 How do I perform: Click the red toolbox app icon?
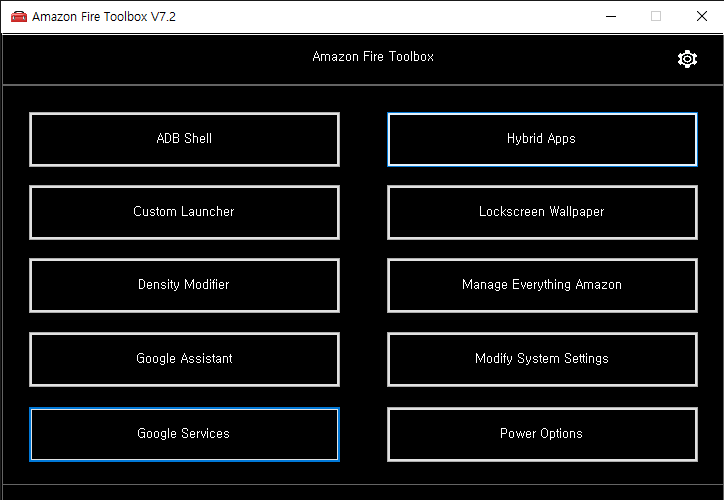coord(19,17)
